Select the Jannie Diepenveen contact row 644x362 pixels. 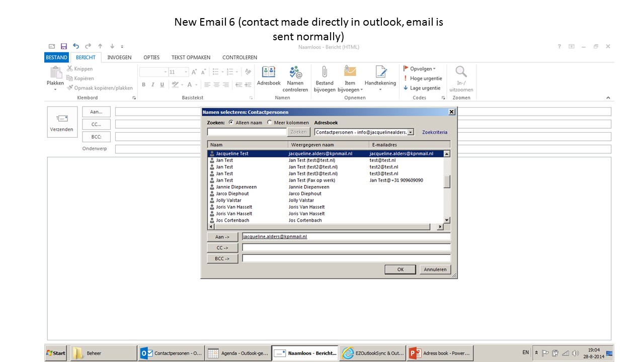coord(325,187)
